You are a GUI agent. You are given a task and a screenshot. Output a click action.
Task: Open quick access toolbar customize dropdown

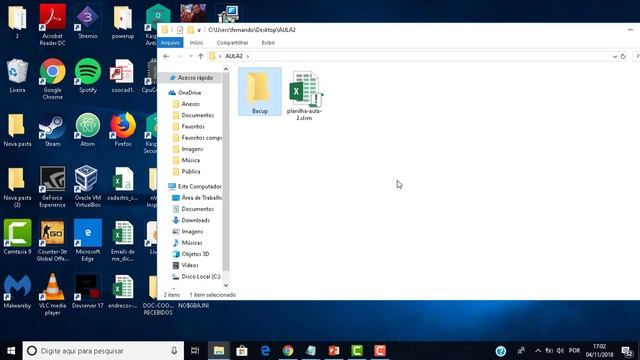point(199,30)
